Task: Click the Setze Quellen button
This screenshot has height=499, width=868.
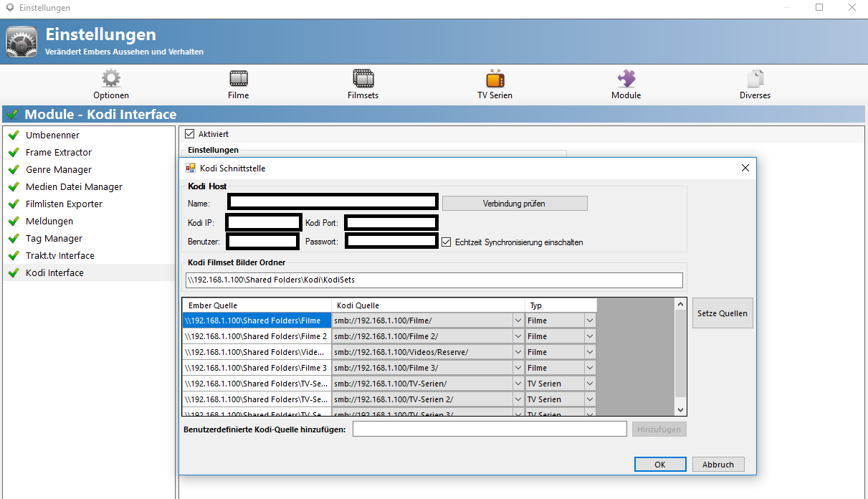Action: (x=722, y=313)
